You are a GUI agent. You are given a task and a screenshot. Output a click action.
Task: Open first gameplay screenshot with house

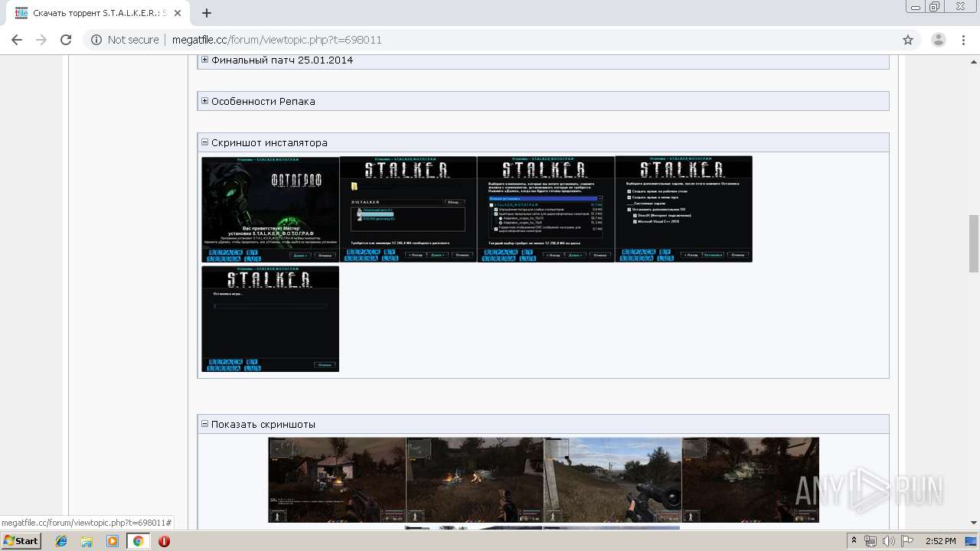pos(337,480)
